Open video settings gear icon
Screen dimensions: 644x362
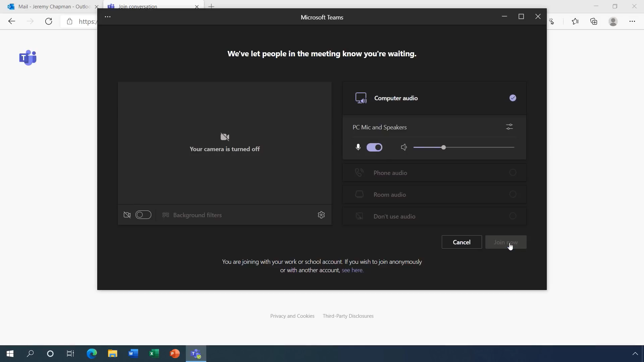click(x=321, y=215)
